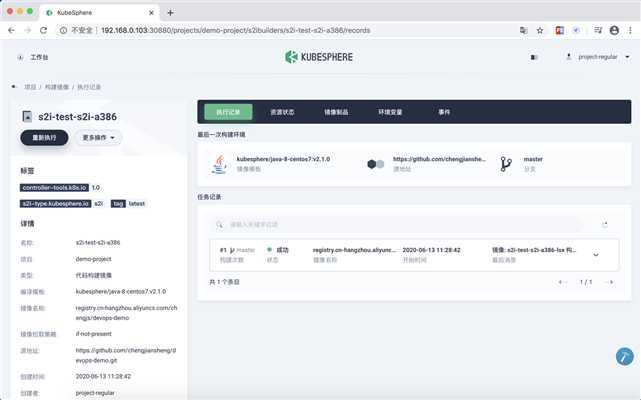Click the document icon in the header
Image resolution: width=641 pixels, height=400 pixels.
point(534,57)
